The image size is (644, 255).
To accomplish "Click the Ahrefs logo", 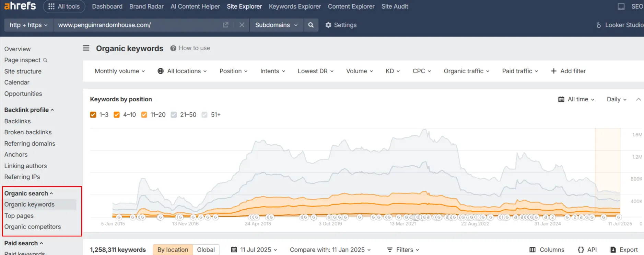I will pos(20,5).
